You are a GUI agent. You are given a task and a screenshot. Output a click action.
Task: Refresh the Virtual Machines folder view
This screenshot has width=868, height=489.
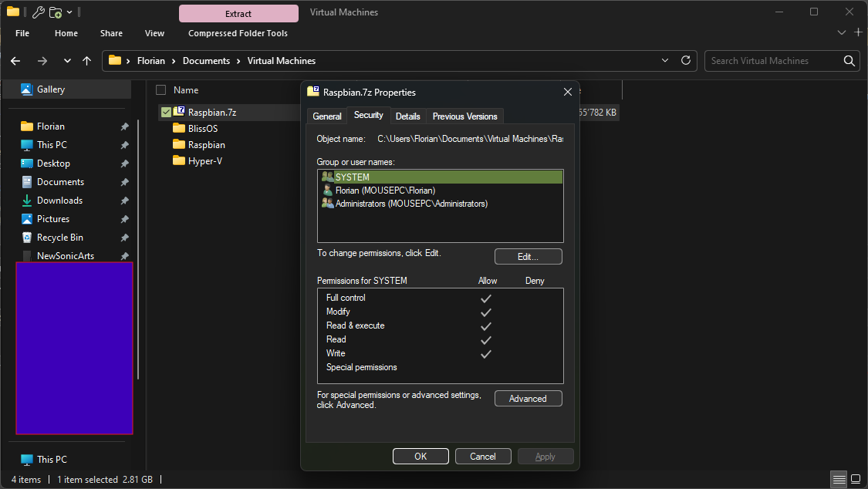click(x=686, y=60)
